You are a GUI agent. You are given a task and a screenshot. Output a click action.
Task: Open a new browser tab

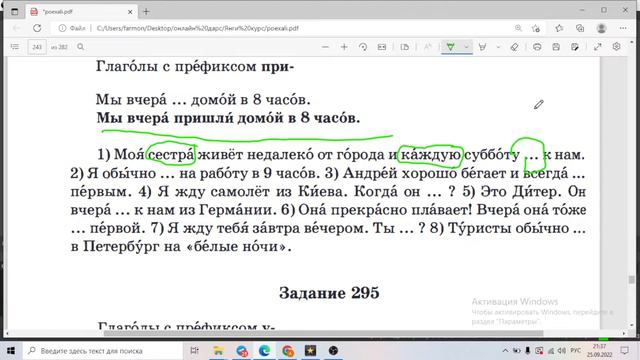(146, 12)
